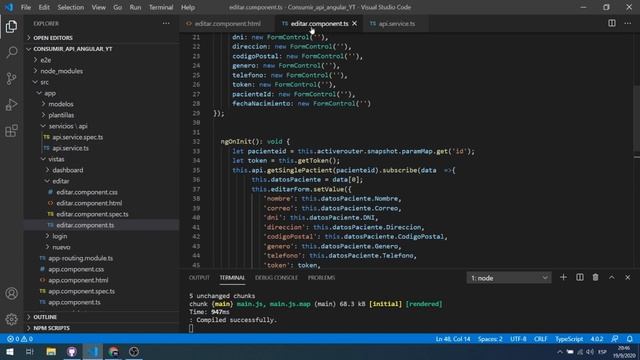This screenshot has width=640, height=360.
Task: Open the Search view in activity bar
Action: pos(11,52)
